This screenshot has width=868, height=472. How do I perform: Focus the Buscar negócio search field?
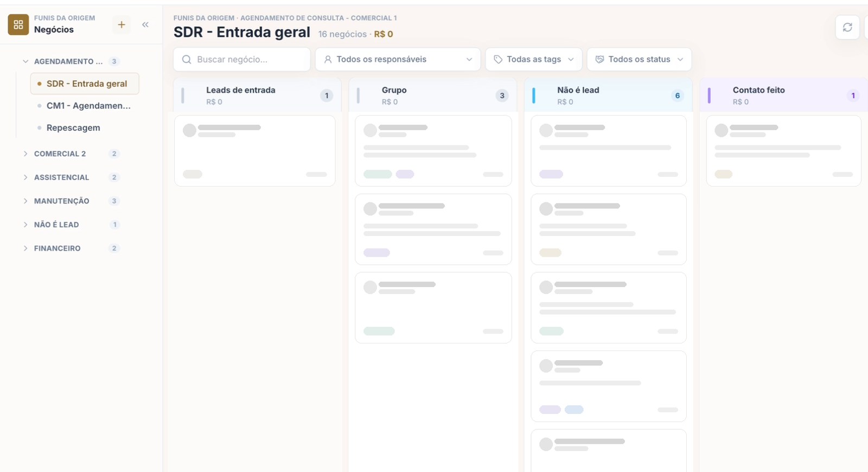[242, 60]
